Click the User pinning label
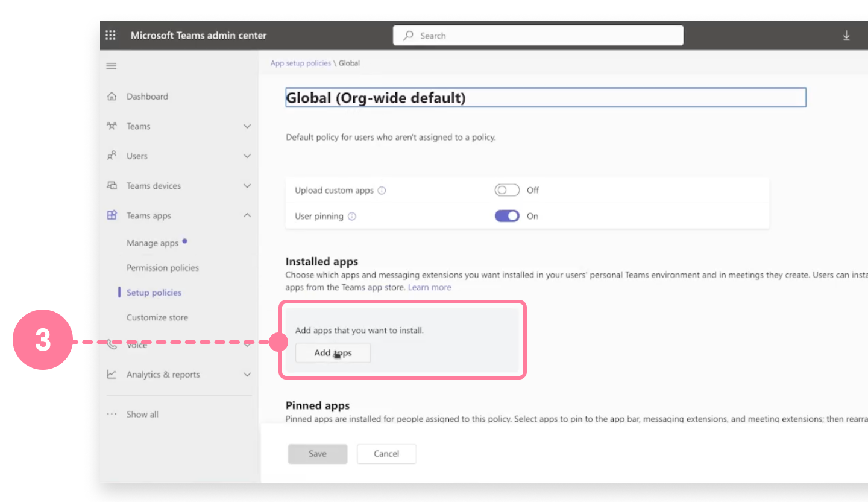This screenshot has width=868, height=502. [x=319, y=216]
